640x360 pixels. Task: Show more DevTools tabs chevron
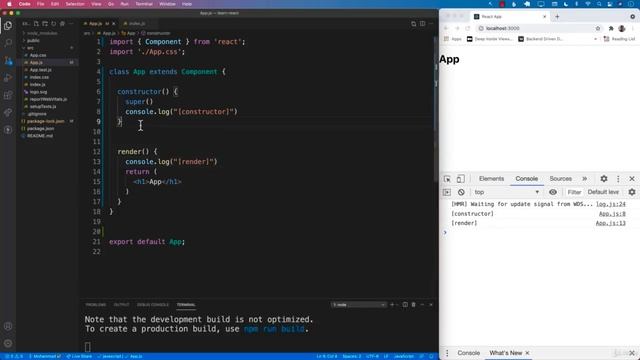point(584,179)
